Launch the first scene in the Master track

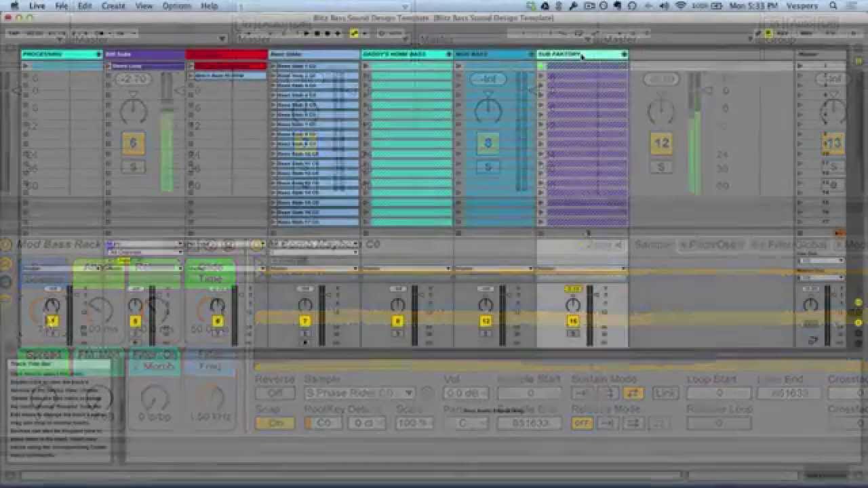coord(800,66)
